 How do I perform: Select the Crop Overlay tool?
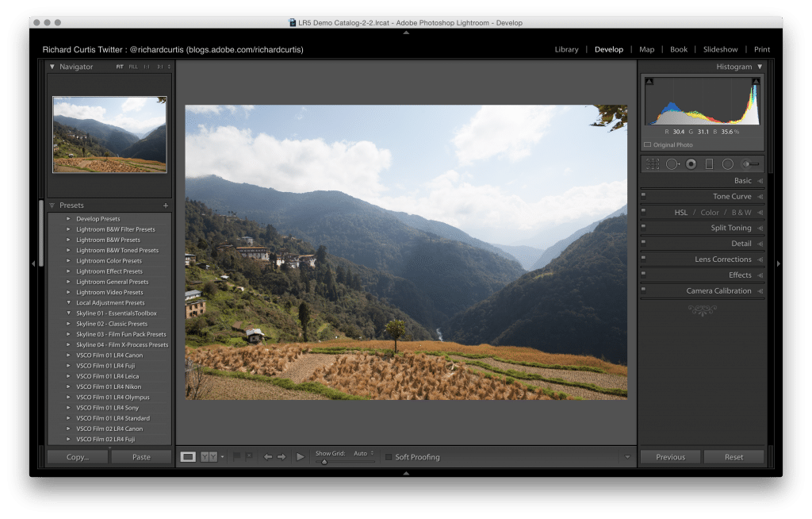[x=653, y=164]
